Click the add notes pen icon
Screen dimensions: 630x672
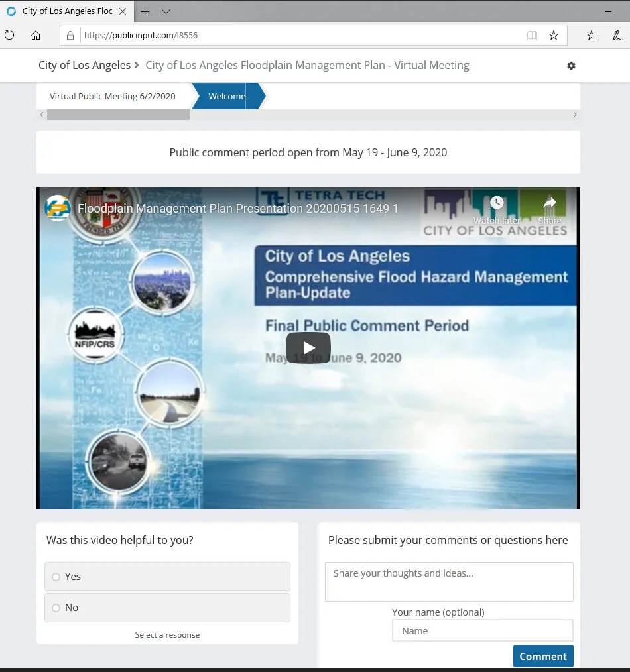(617, 36)
